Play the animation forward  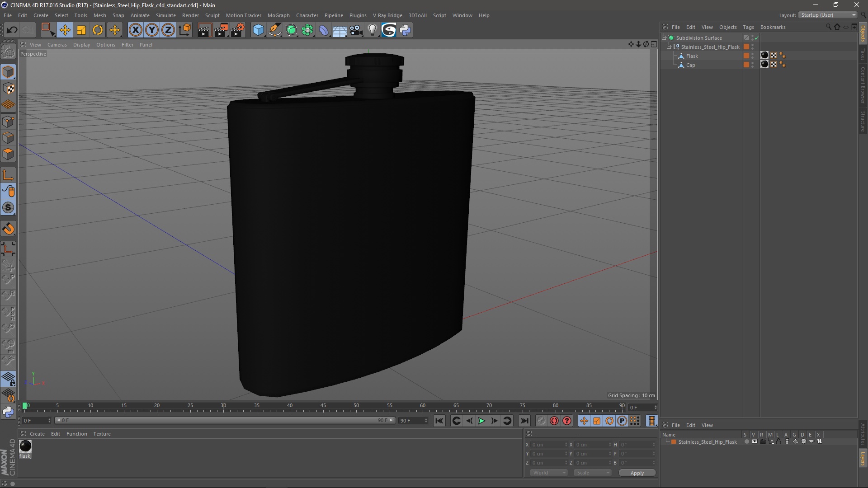[x=482, y=421]
